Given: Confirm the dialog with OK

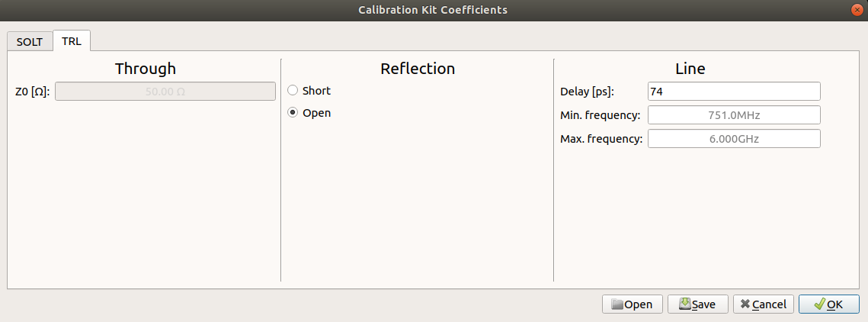Looking at the screenshot, I should coord(828,304).
